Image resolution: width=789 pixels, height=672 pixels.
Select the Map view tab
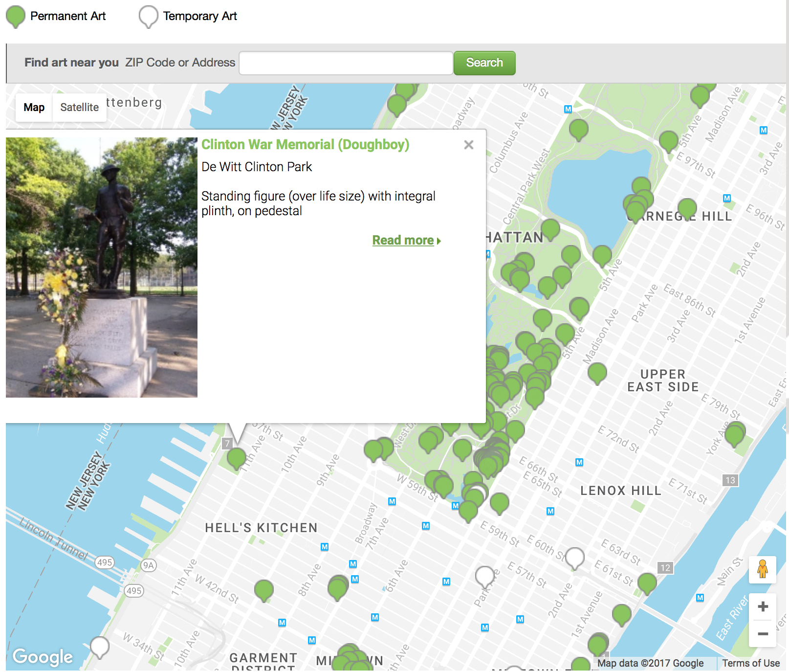[x=34, y=108]
